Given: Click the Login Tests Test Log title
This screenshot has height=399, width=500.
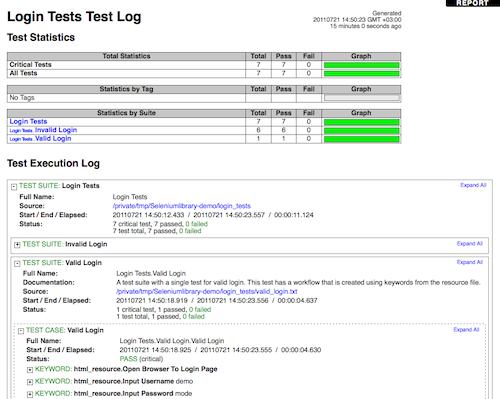Looking at the screenshot, I should click(x=74, y=17).
